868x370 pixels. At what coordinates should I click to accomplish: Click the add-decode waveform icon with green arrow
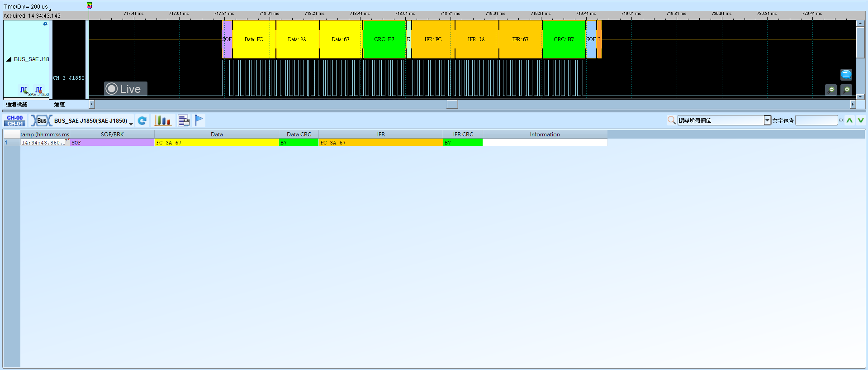click(x=24, y=90)
